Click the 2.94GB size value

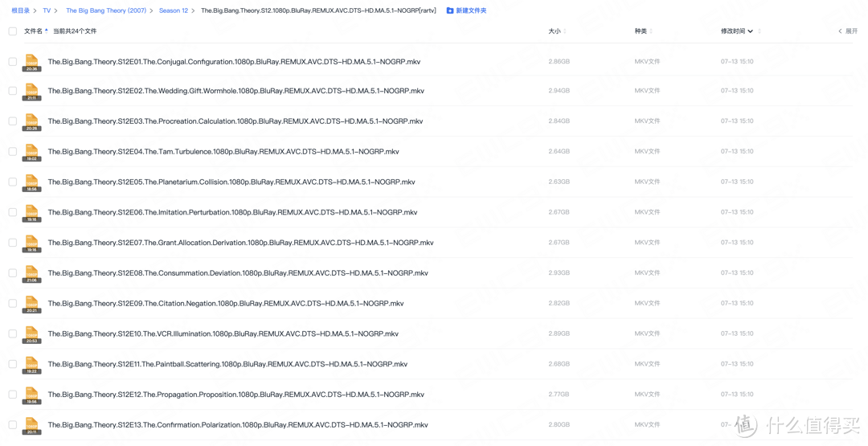(559, 91)
